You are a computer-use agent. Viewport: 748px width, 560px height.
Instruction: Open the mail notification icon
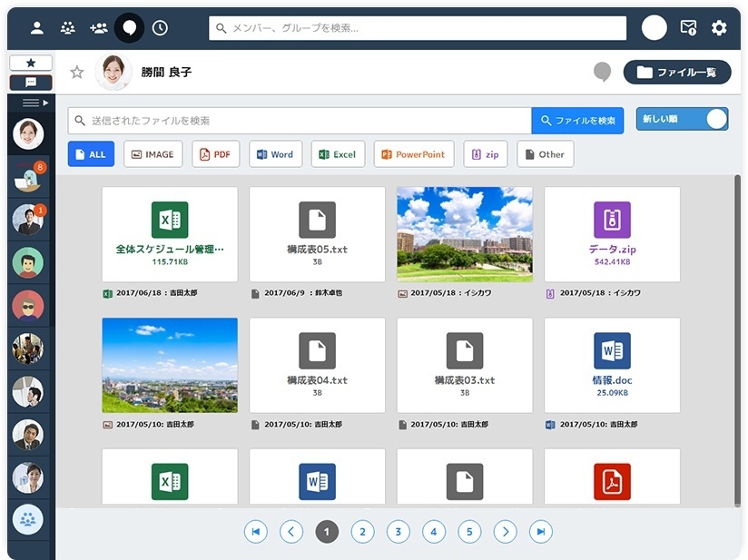click(688, 28)
